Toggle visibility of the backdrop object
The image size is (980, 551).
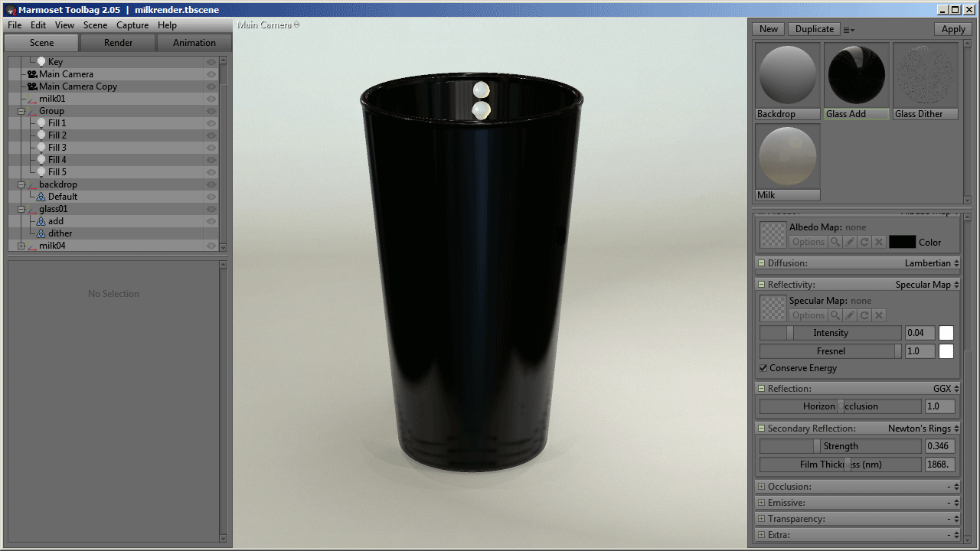211,184
